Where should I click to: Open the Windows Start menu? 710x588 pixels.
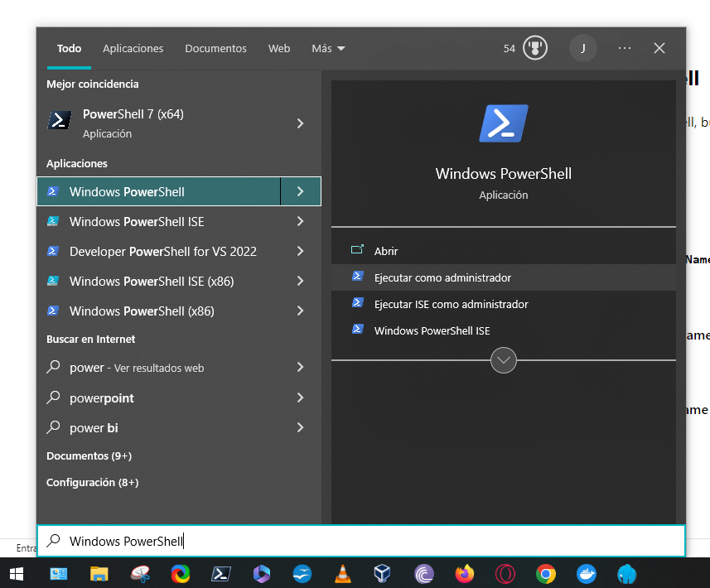(x=17, y=574)
